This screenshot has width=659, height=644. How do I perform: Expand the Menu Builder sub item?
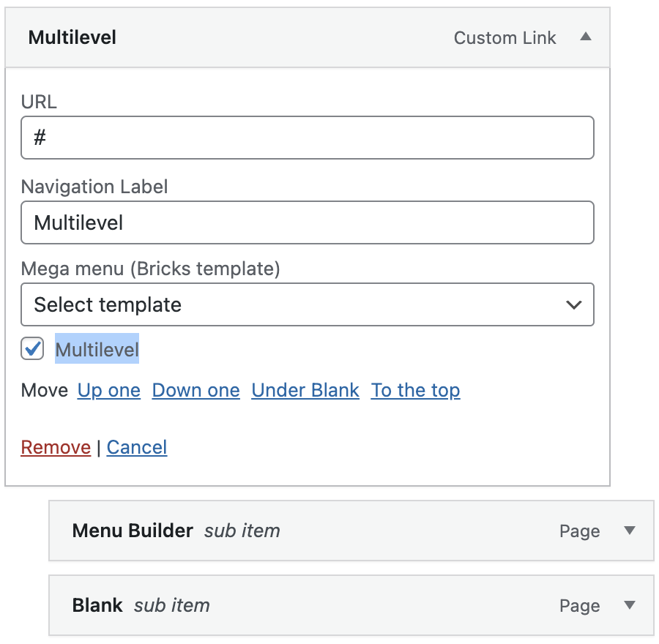coord(629,531)
